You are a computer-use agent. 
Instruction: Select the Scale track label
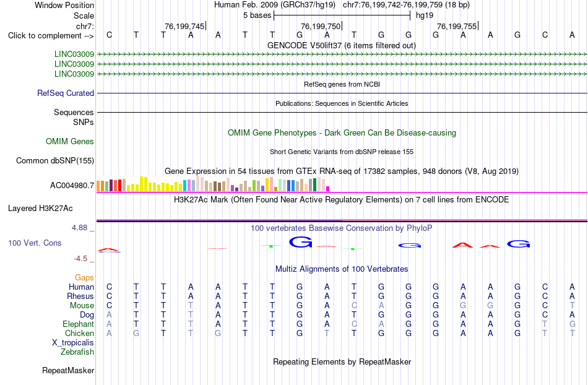(84, 15)
